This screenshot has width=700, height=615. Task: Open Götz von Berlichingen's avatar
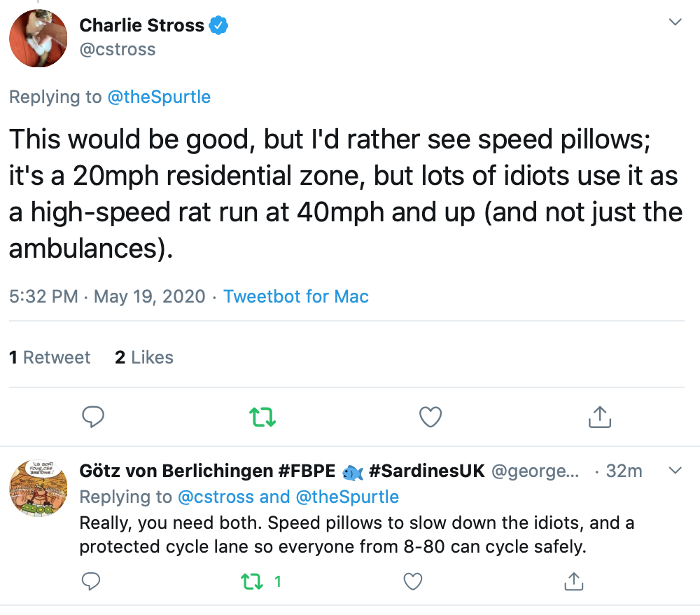[38, 488]
